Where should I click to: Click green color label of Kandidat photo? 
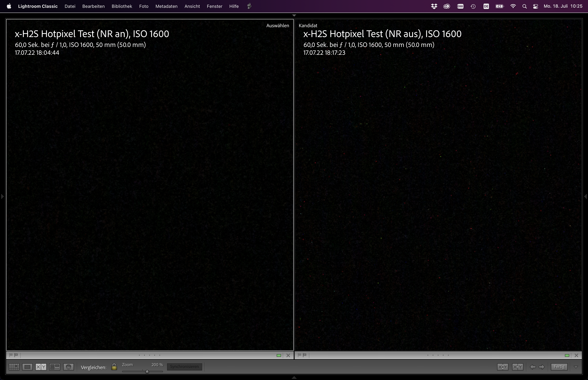click(x=567, y=356)
